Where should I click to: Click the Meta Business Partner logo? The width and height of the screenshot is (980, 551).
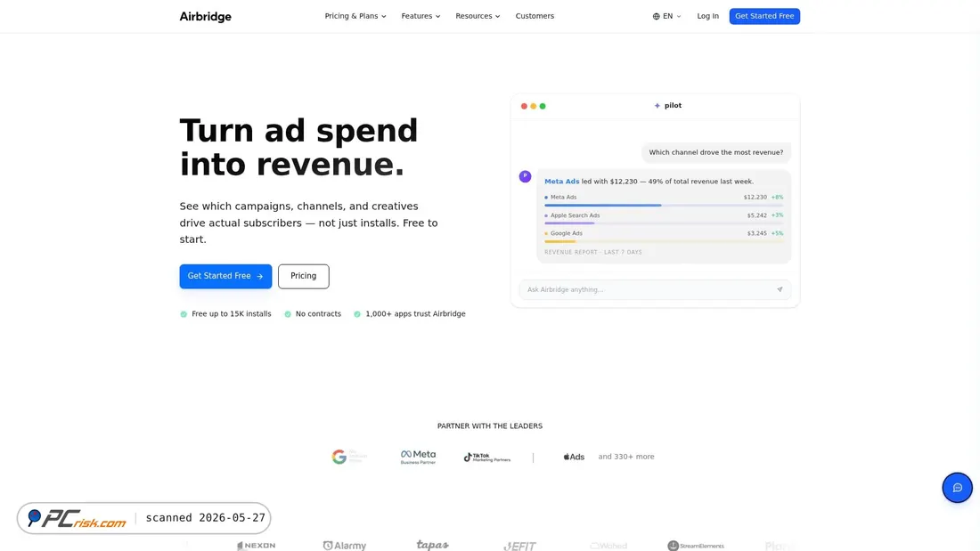(418, 457)
